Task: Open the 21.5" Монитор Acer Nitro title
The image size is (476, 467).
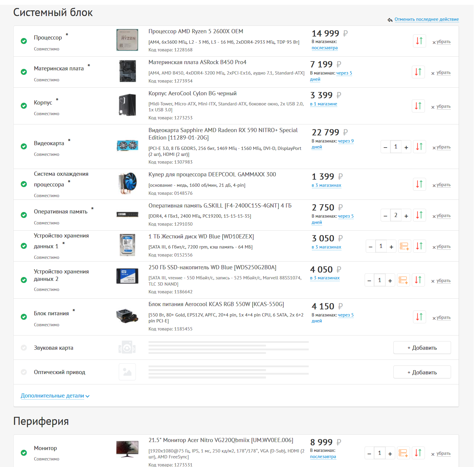Action: pos(221,440)
